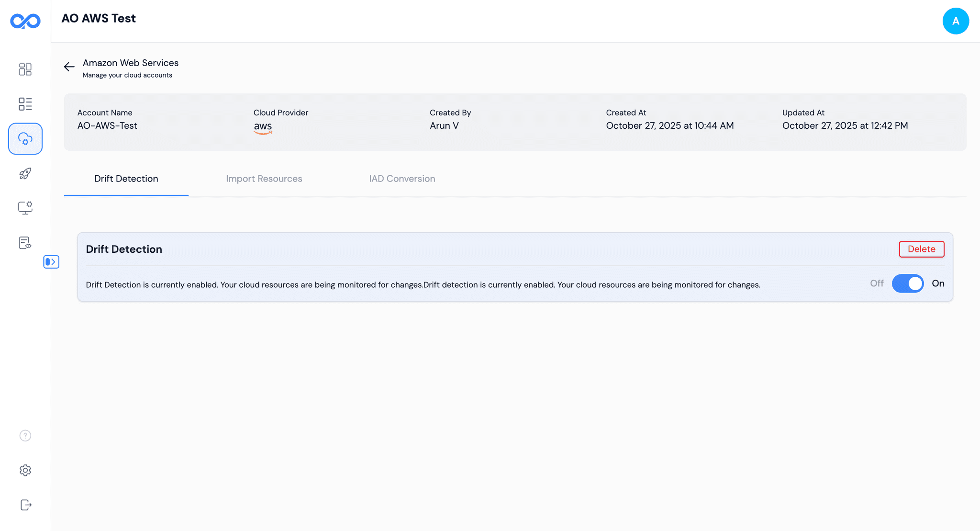The image size is (980, 531).
Task: Click the sidebar expand toggle
Action: [x=51, y=262]
